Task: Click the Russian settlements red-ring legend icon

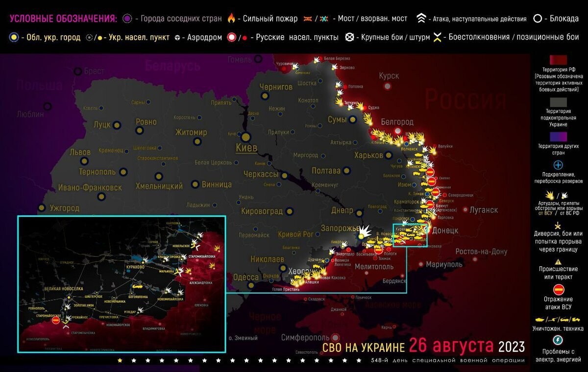Action: click(x=232, y=37)
